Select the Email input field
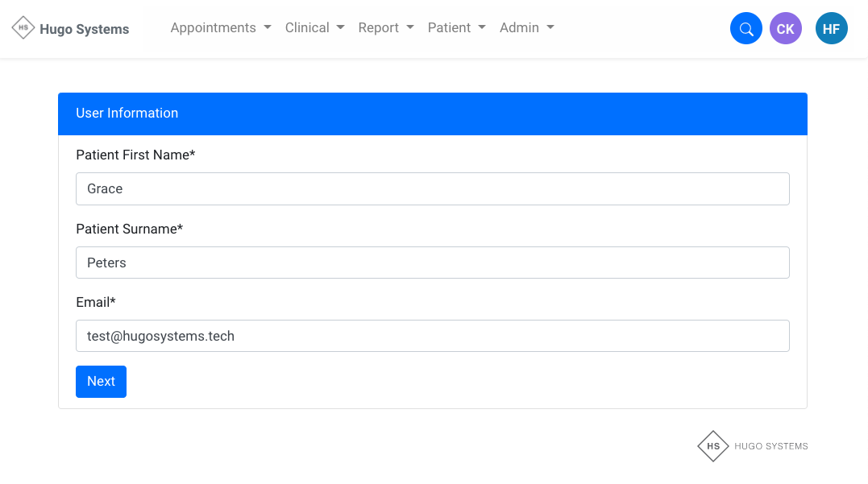The width and height of the screenshot is (868, 484). (x=432, y=336)
